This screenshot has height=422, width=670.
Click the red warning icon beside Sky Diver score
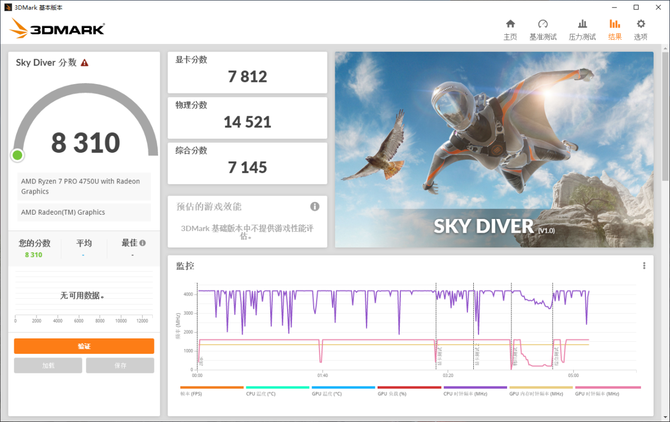point(85,63)
